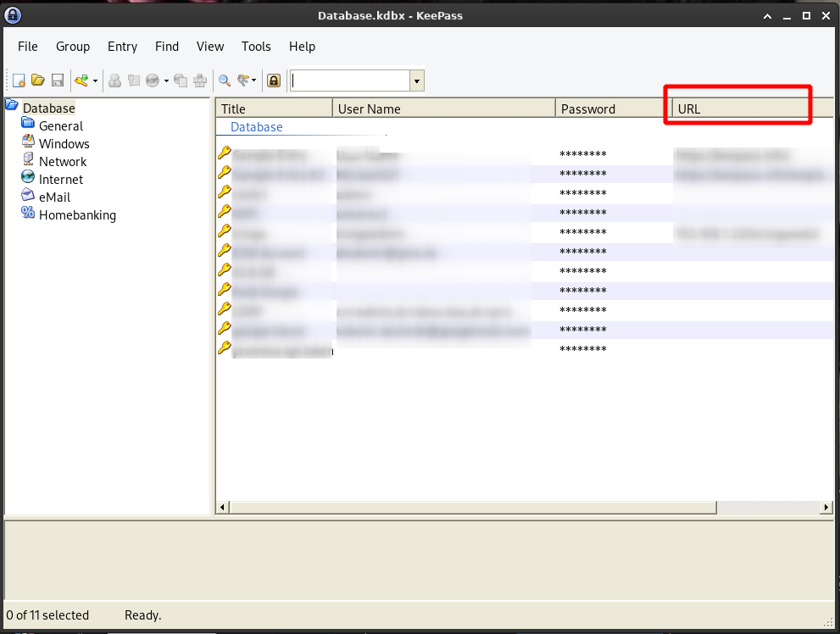Open the Entry menu
The width and height of the screenshot is (840, 634).
(x=122, y=47)
